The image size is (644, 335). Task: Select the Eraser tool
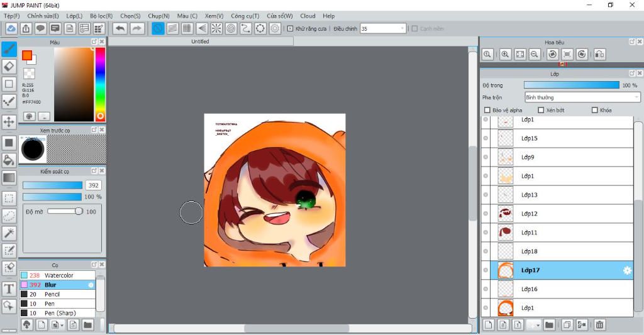[9, 67]
